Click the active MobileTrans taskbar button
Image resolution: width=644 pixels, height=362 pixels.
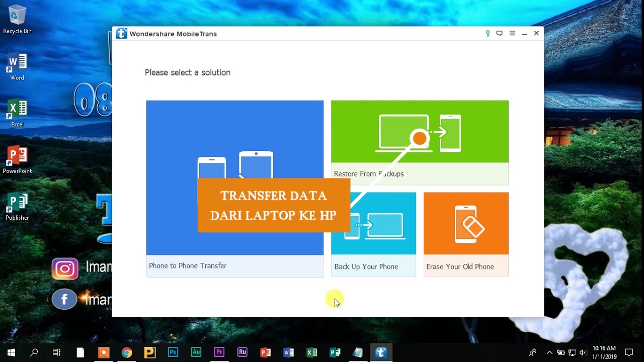[381, 352]
